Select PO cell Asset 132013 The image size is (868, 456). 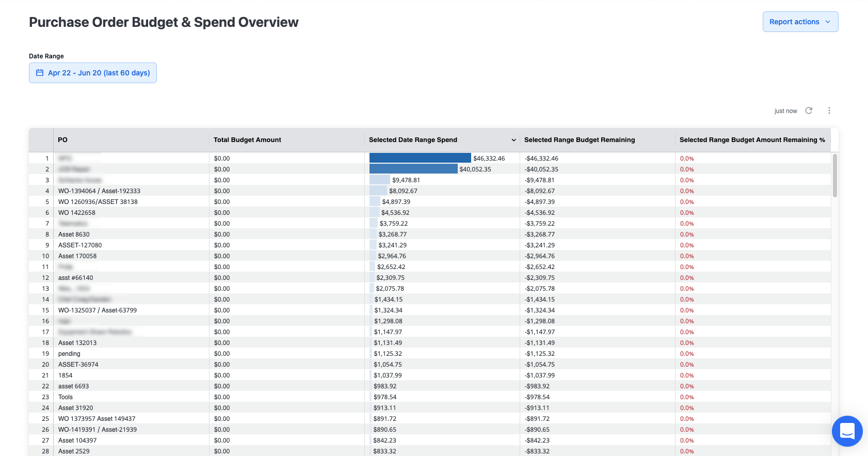tap(77, 343)
